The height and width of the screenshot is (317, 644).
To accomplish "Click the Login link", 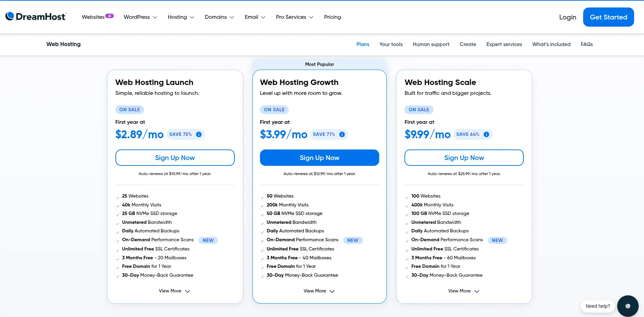I will (x=567, y=17).
